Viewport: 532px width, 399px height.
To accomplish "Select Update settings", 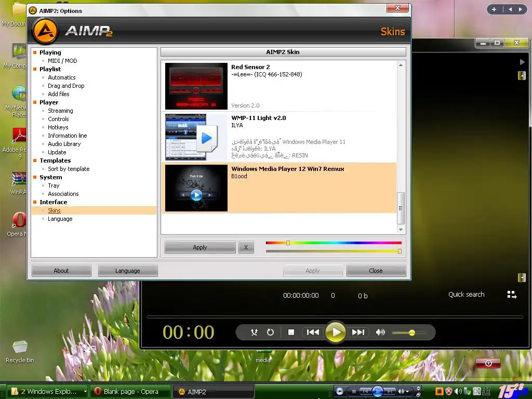I will 57,152.
